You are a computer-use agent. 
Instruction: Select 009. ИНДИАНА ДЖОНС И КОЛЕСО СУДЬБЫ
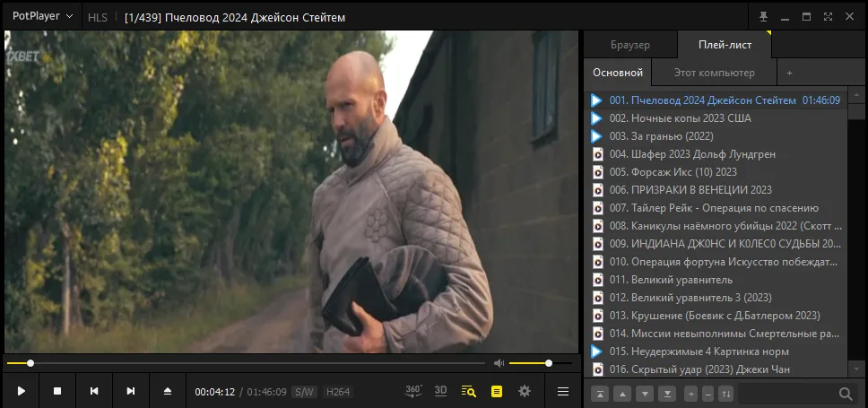pyautogui.click(x=716, y=244)
